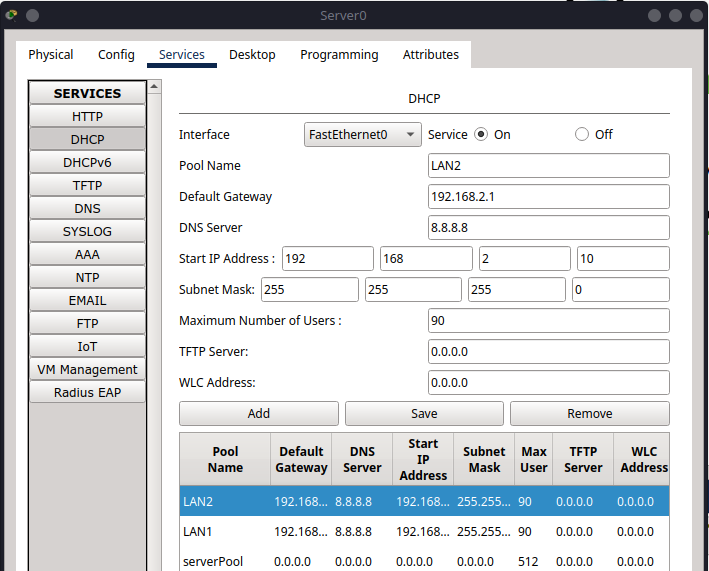Screen dimensions: 709x571
Task: Click the Pool Name input field
Action: coord(548,165)
